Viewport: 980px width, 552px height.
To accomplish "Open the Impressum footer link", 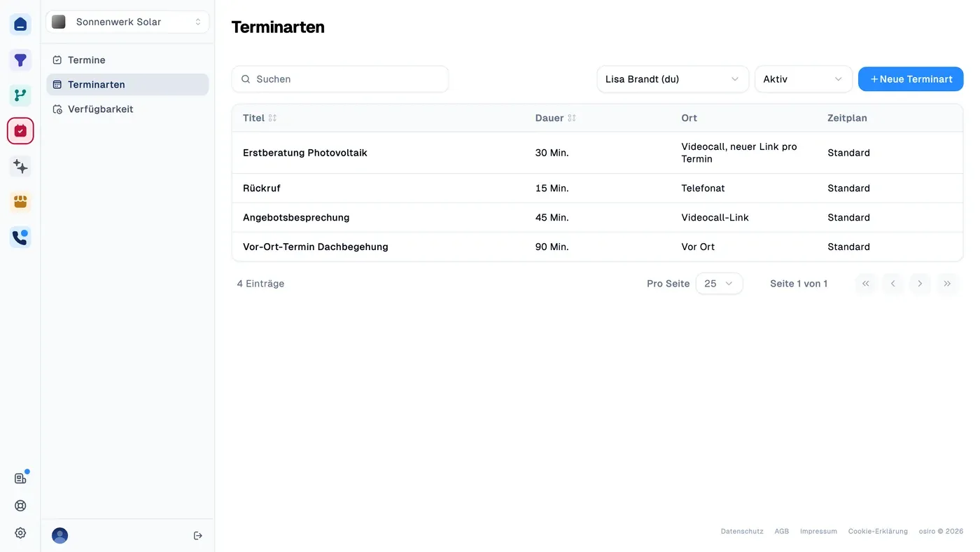I will tap(818, 532).
